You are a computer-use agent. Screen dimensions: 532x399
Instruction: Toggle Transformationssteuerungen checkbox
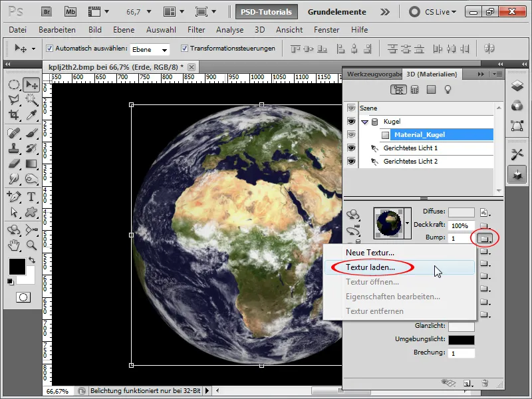point(184,49)
